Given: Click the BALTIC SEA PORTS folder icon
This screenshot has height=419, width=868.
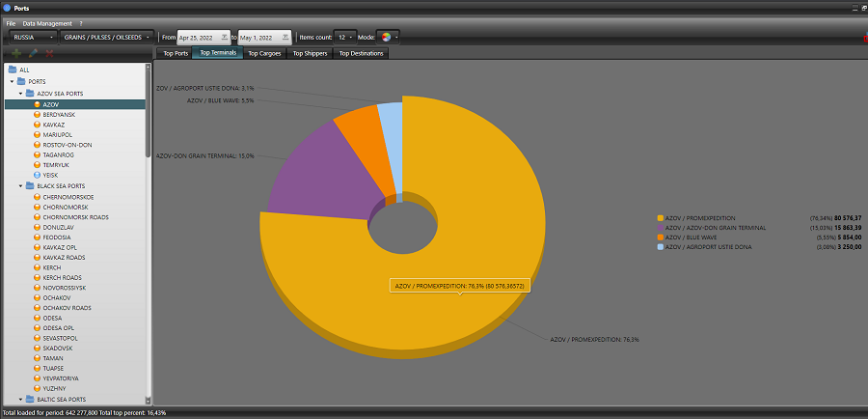Looking at the screenshot, I should (x=30, y=399).
